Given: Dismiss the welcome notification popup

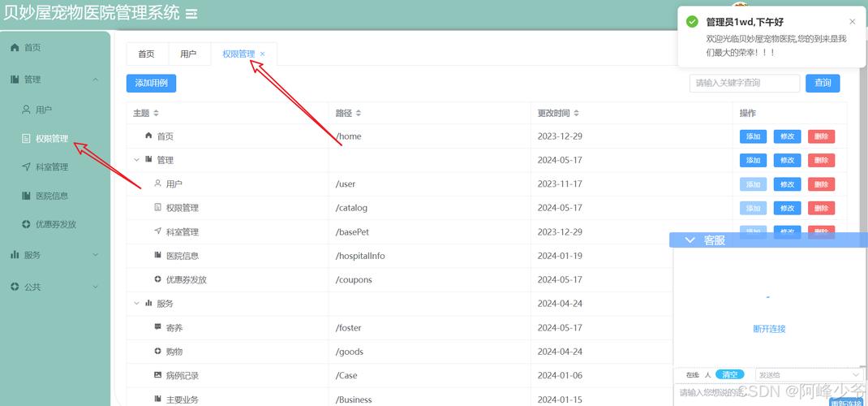Looking at the screenshot, I should pyautogui.click(x=852, y=22).
